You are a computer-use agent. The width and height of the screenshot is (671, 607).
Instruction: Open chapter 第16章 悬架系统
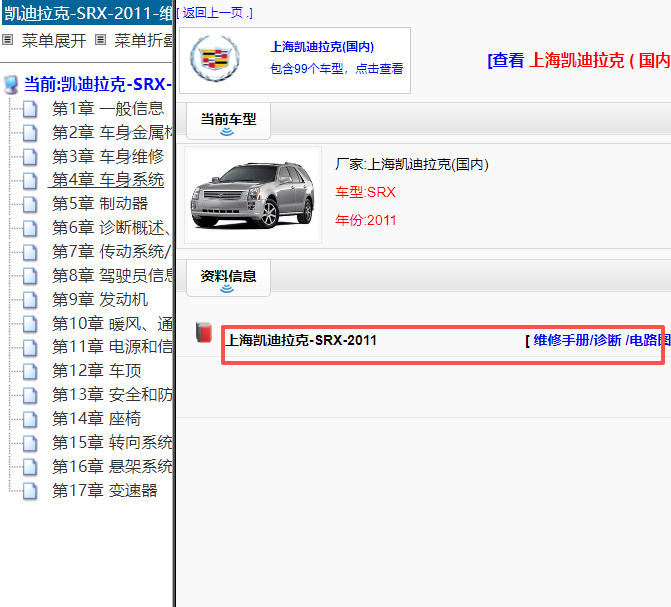click(x=112, y=467)
